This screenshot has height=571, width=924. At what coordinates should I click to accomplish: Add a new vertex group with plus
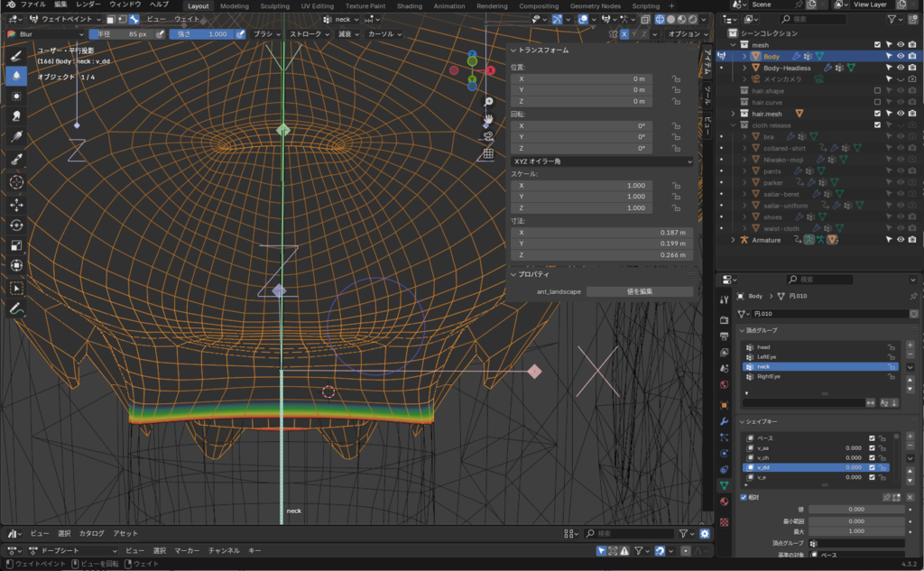[x=910, y=345]
